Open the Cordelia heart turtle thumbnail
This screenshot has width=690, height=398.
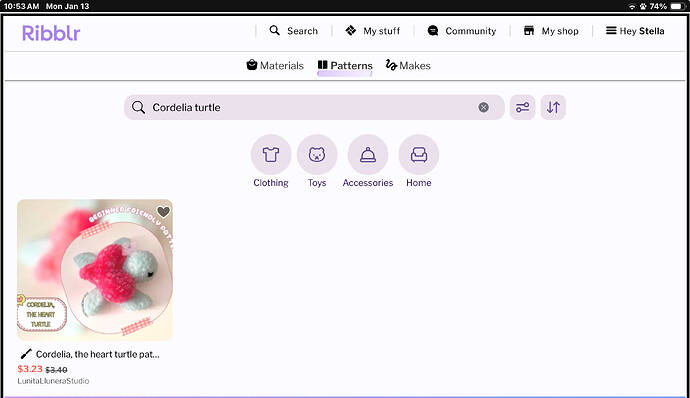[95, 270]
